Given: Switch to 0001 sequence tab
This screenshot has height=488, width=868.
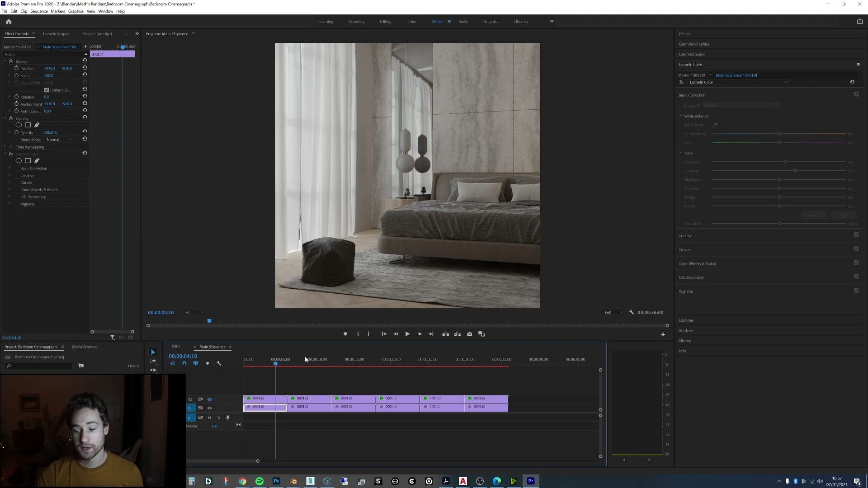Looking at the screenshot, I should click(176, 347).
